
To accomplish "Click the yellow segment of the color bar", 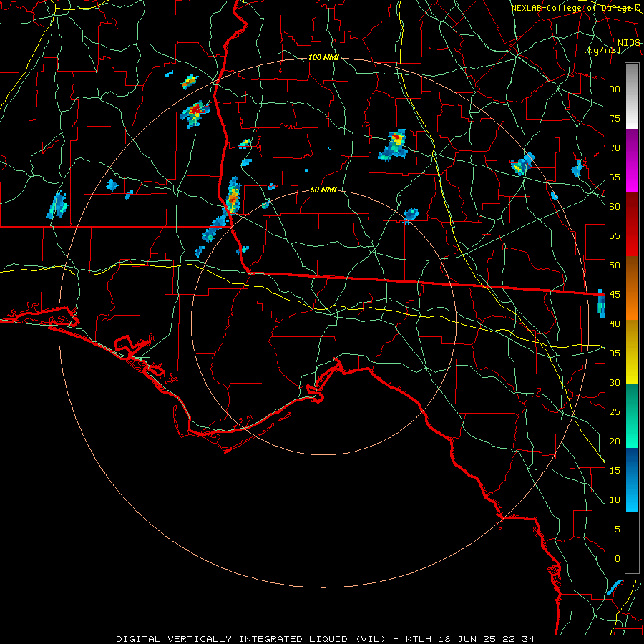I will point(632,352).
